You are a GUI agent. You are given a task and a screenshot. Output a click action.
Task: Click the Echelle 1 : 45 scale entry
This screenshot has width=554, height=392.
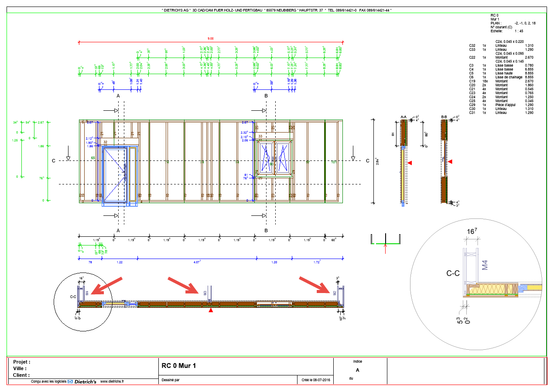pos(507,31)
